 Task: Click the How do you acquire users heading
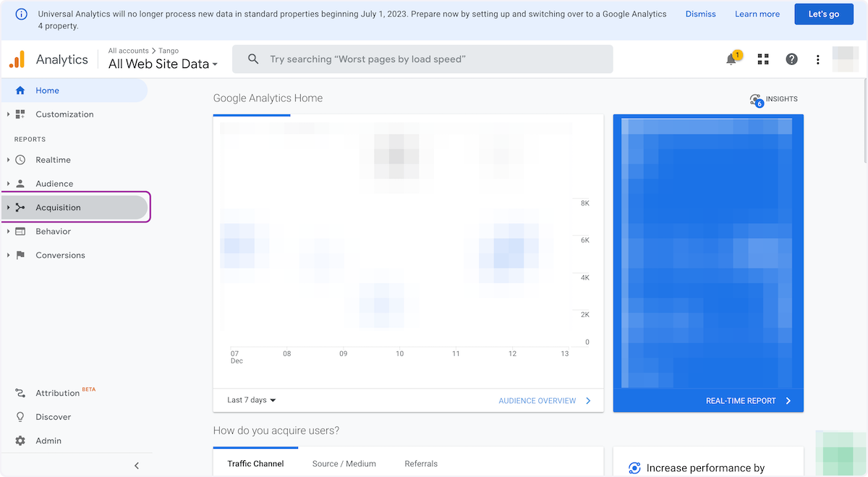[276, 431]
